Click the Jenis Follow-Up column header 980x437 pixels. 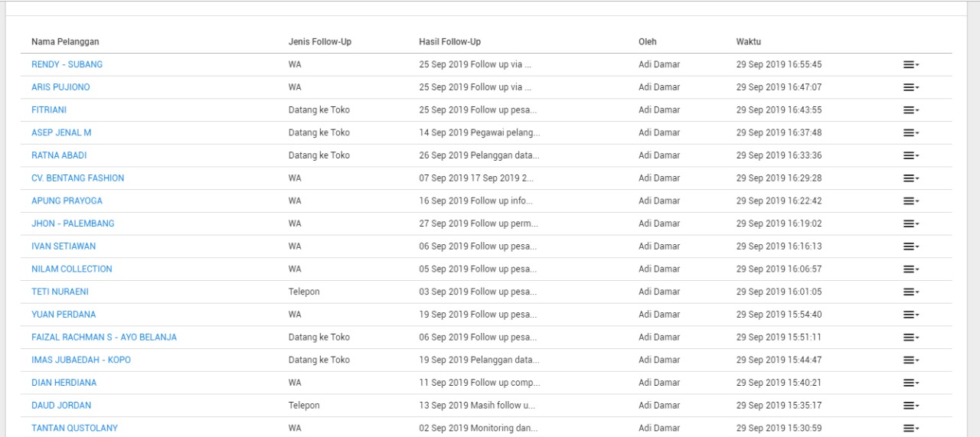(x=320, y=41)
